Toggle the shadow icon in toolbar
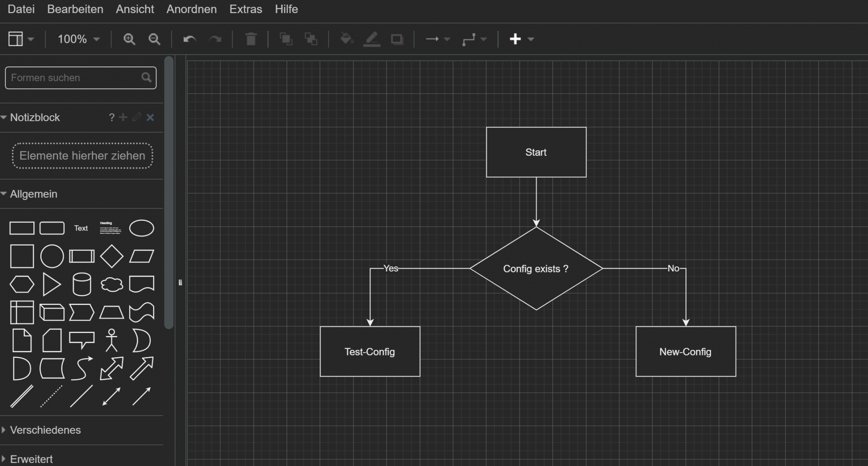 397,39
